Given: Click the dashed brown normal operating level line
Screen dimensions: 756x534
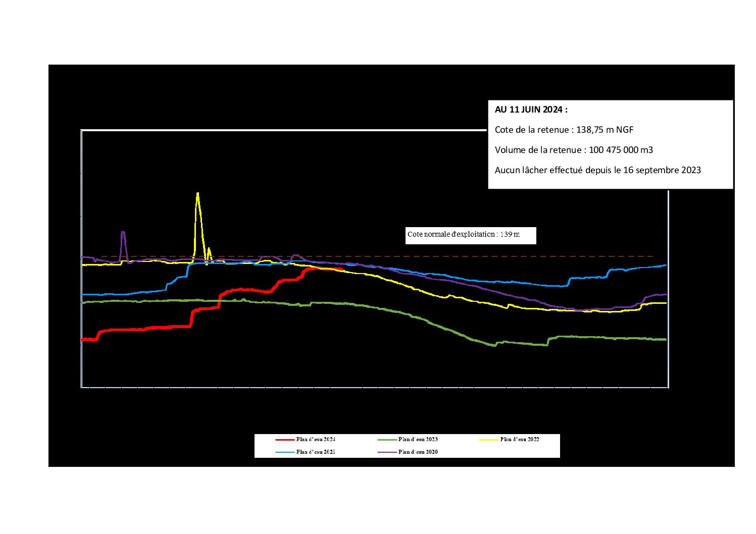Looking at the screenshot, I should coord(377,256).
